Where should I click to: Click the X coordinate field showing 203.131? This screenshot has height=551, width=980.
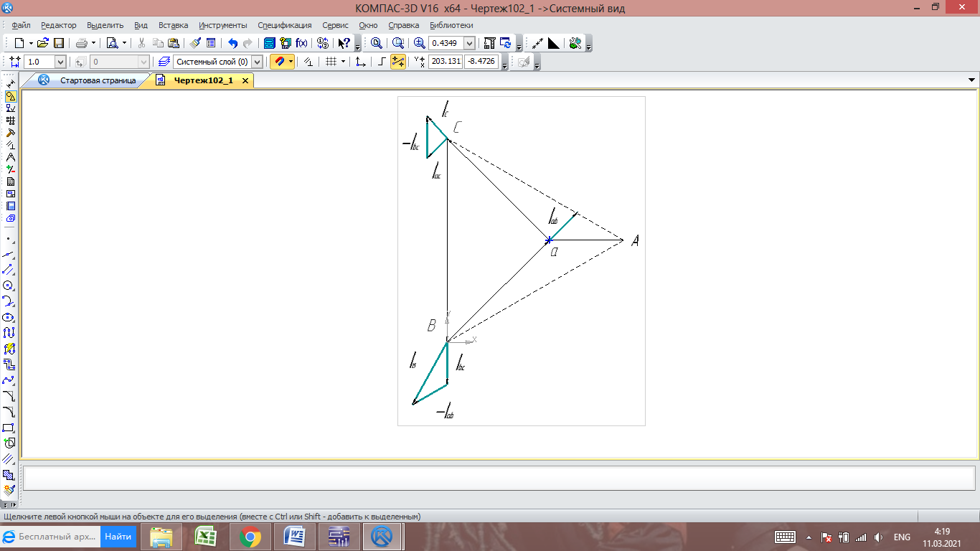tap(445, 62)
